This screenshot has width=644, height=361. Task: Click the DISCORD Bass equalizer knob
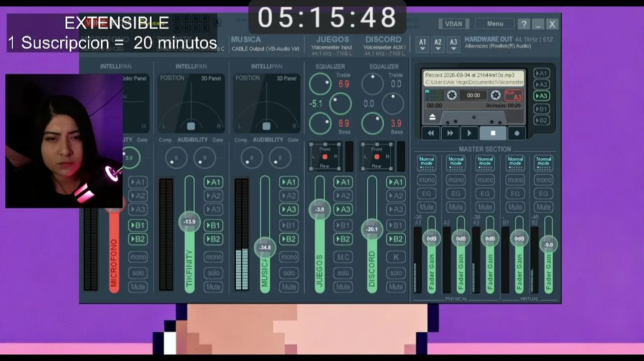coord(372,123)
